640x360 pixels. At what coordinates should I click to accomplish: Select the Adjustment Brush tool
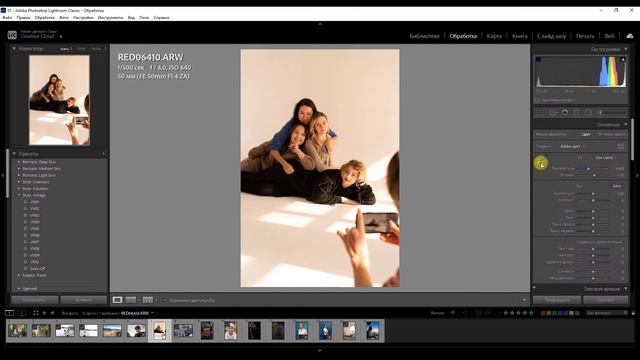tap(612, 112)
